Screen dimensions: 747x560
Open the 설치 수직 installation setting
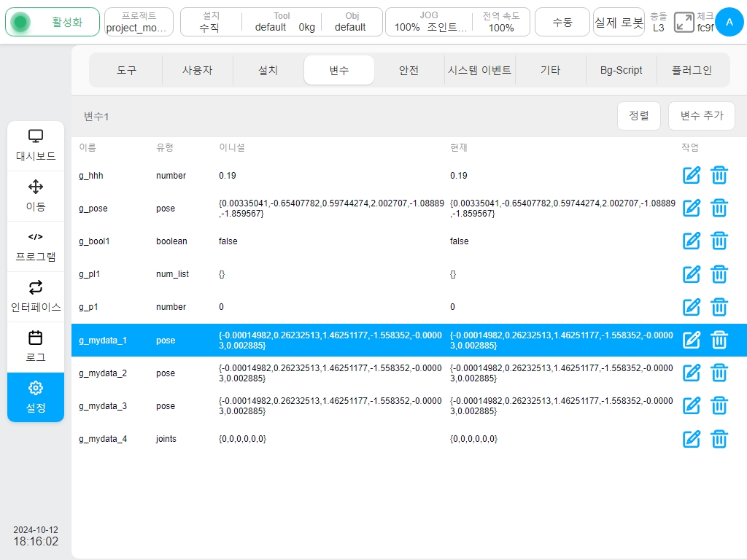coord(210,22)
